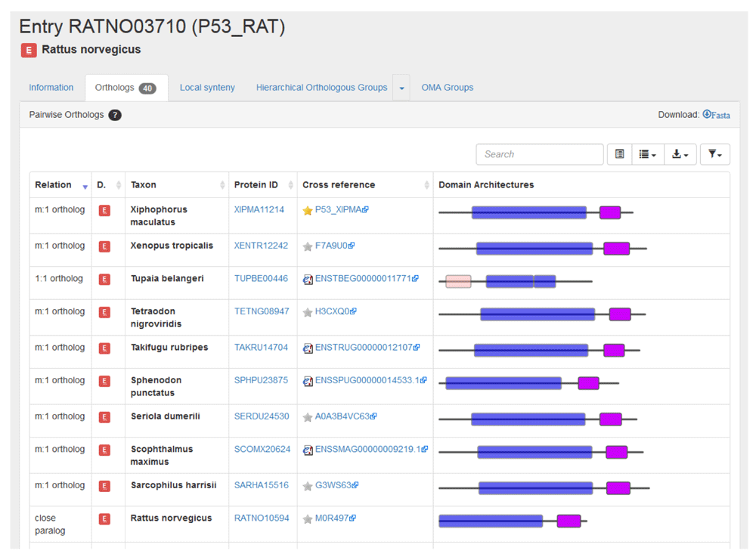The height and width of the screenshot is (557, 756).
Task: Click E domain icon for Xenopus tropicalis
Action: point(104,246)
